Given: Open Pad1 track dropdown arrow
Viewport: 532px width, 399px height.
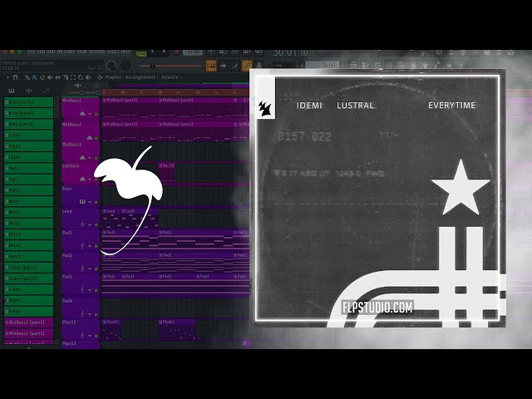Looking at the screenshot, I should click(x=90, y=246).
